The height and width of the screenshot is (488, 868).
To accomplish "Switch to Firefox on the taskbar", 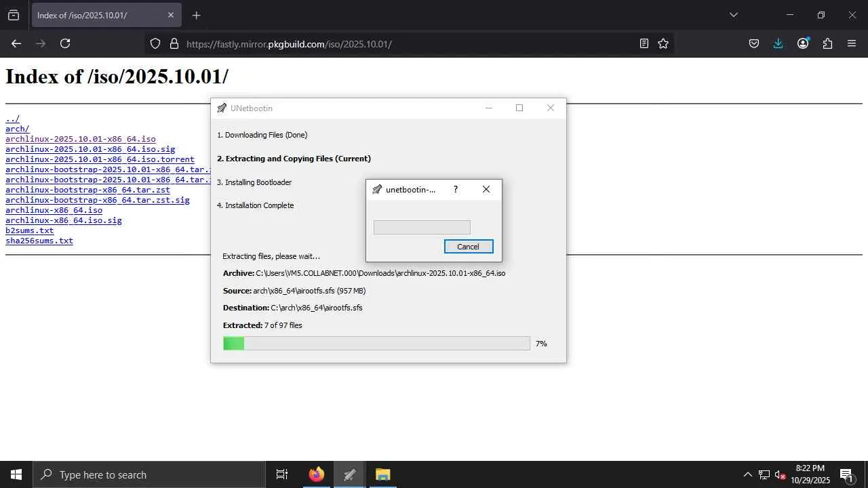I will click(316, 474).
